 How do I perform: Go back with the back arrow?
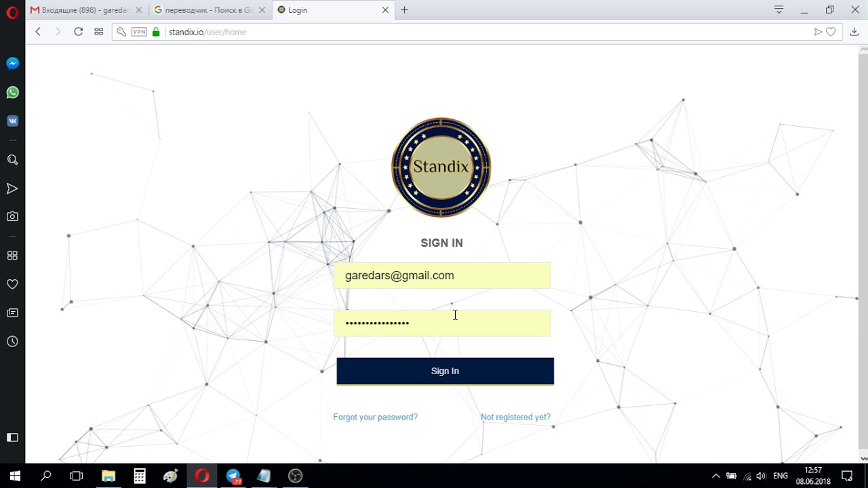tap(38, 32)
